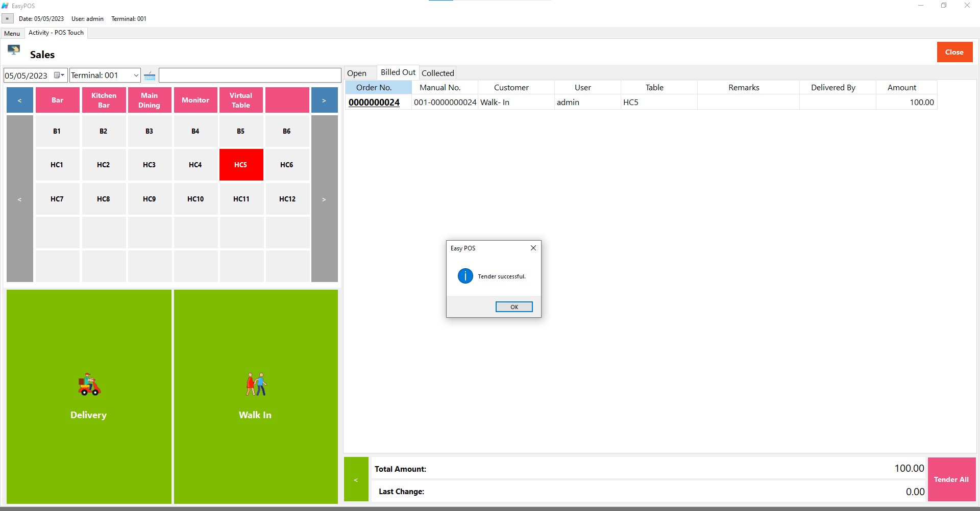Screen dimensions: 980x511
Task: Click the HC5 cell in the order row
Action: pyautogui.click(x=659, y=103)
